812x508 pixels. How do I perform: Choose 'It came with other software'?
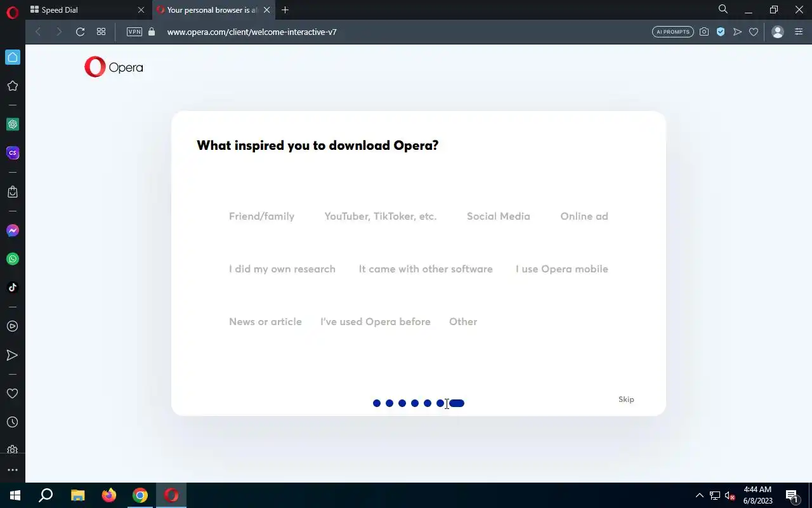426,269
